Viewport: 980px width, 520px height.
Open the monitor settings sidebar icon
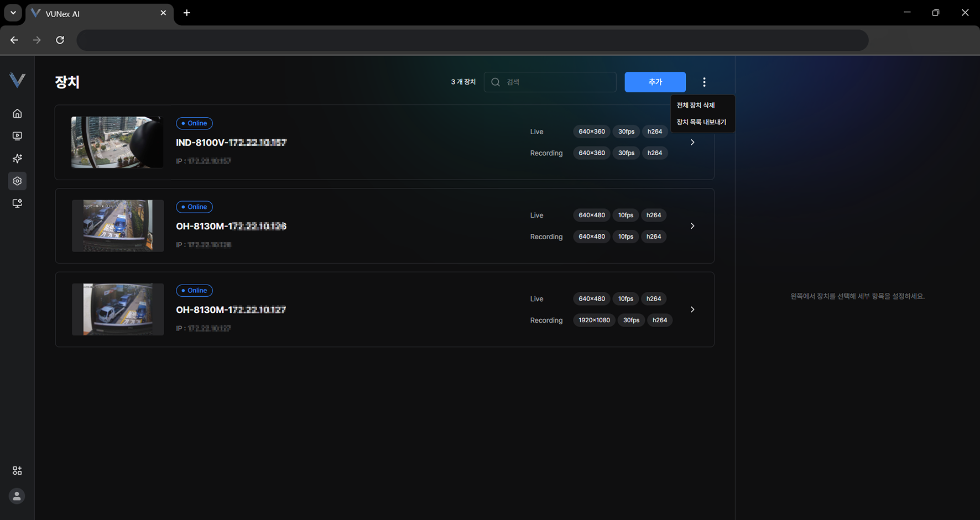17,203
